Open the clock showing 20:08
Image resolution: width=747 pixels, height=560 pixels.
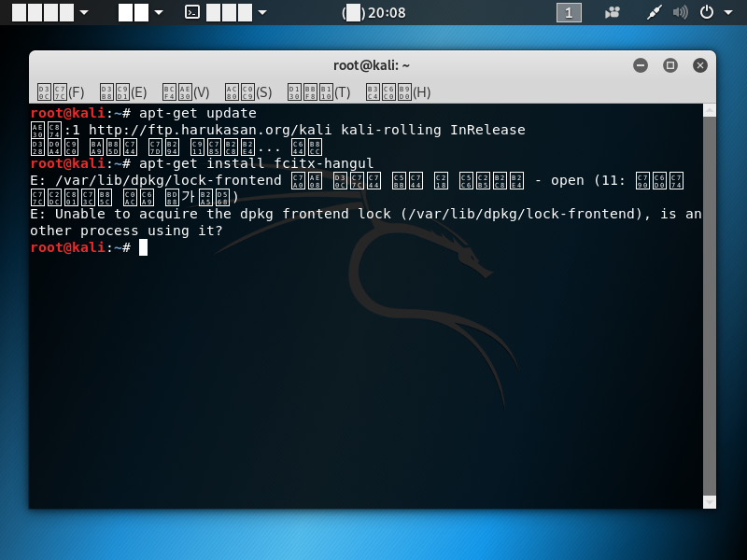pyautogui.click(x=373, y=12)
